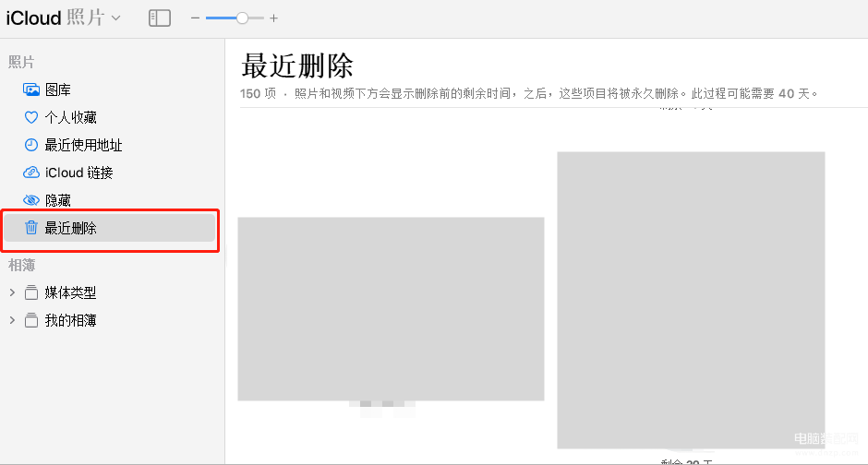
Task: Select the tall right deleted photo thumbnail
Action: (691, 300)
